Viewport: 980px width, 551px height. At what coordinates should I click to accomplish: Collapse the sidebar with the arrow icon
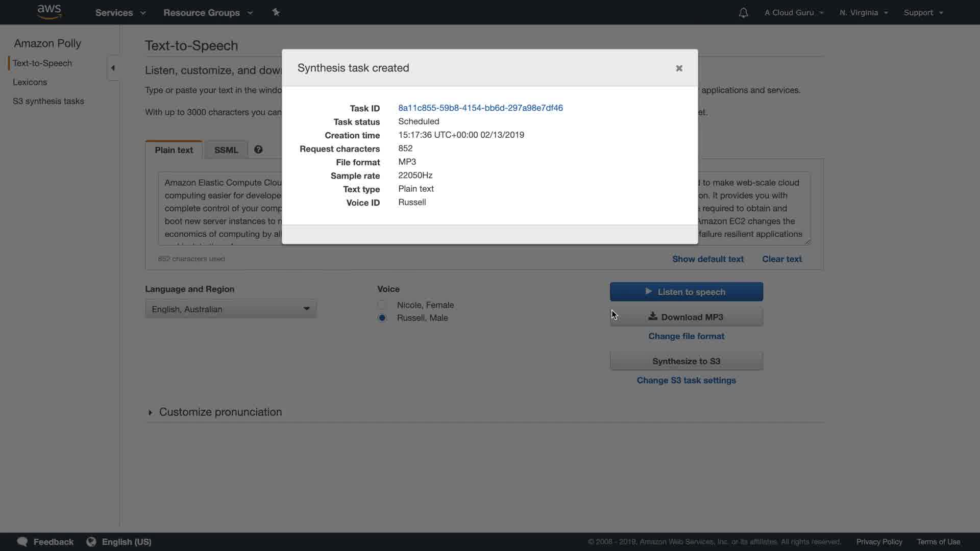click(113, 68)
